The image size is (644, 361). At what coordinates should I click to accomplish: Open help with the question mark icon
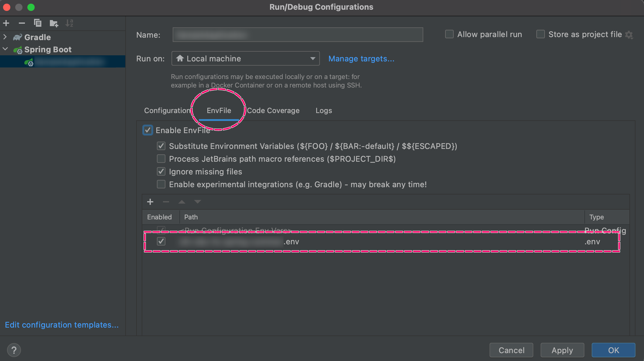(14, 350)
